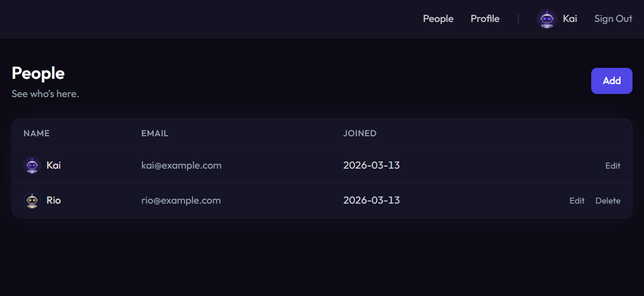
Task: Go to the Profile page
Action: 485,19
